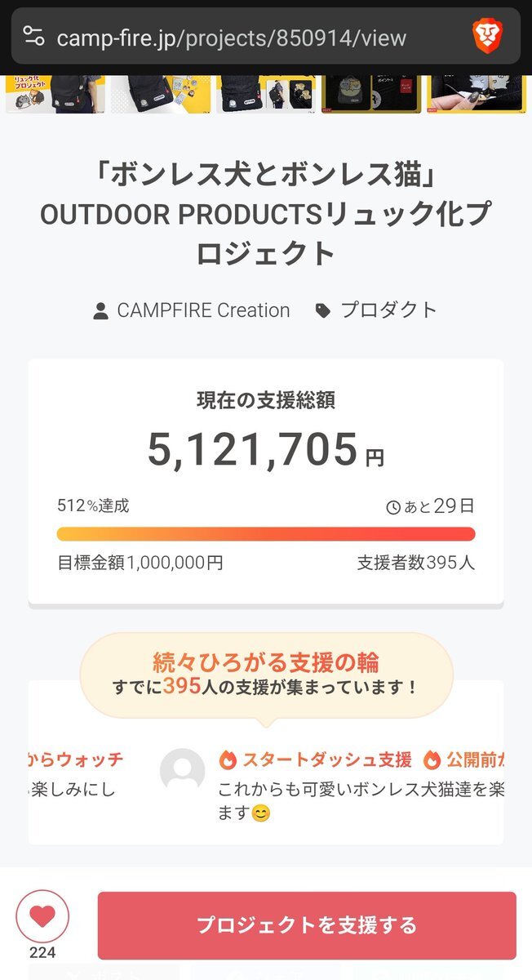Tap the スタートダッシュ支援 comment text
The width and height of the screenshot is (532, 980).
pyautogui.click(x=361, y=802)
